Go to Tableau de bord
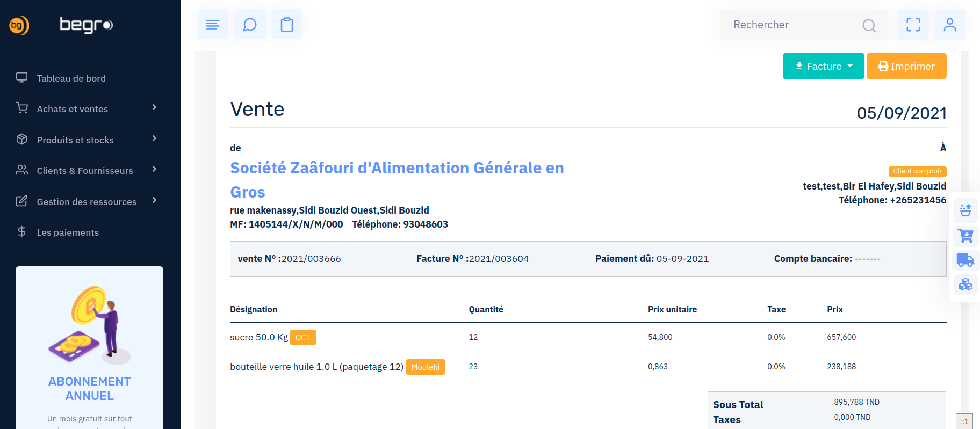 (x=71, y=78)
